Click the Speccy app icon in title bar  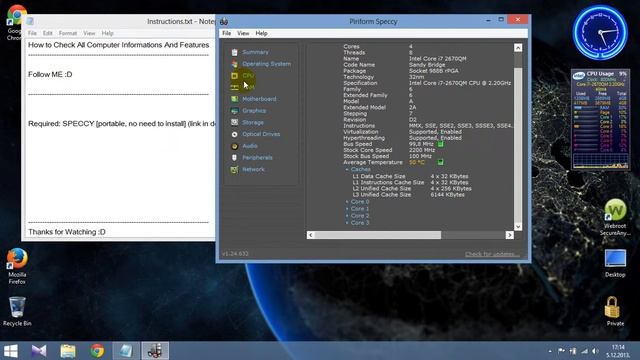pyautogui.click(x=224, y=21)
